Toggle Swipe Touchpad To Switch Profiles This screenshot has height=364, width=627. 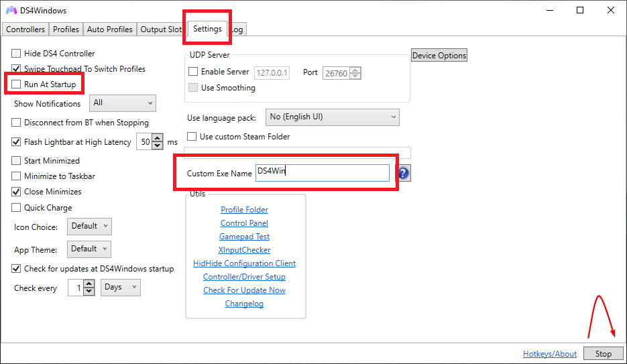click(x=16, y=69)
